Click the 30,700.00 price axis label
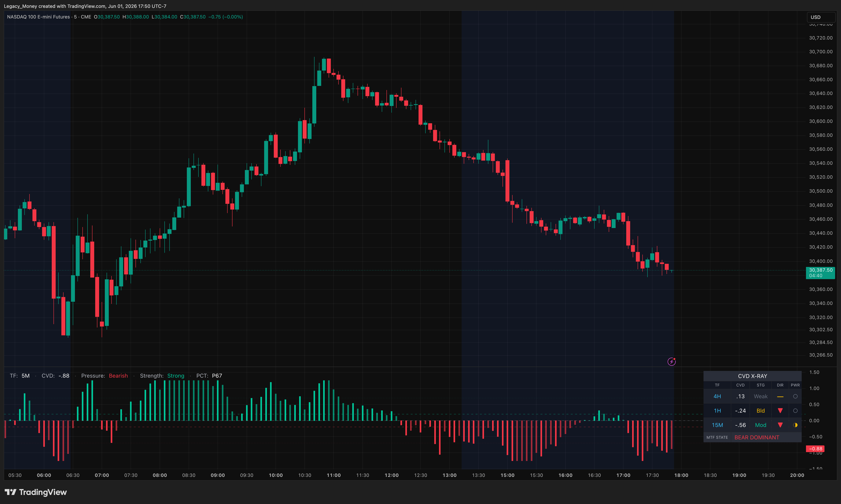This screenshot has width=841, height=504. [x=821, y=52]
